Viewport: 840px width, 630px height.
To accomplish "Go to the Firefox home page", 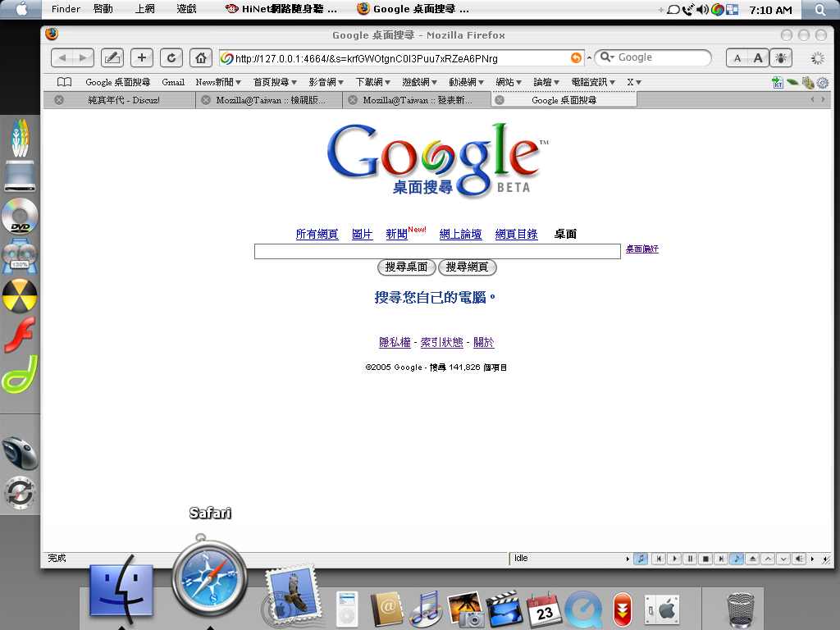I will click(201, 57).
